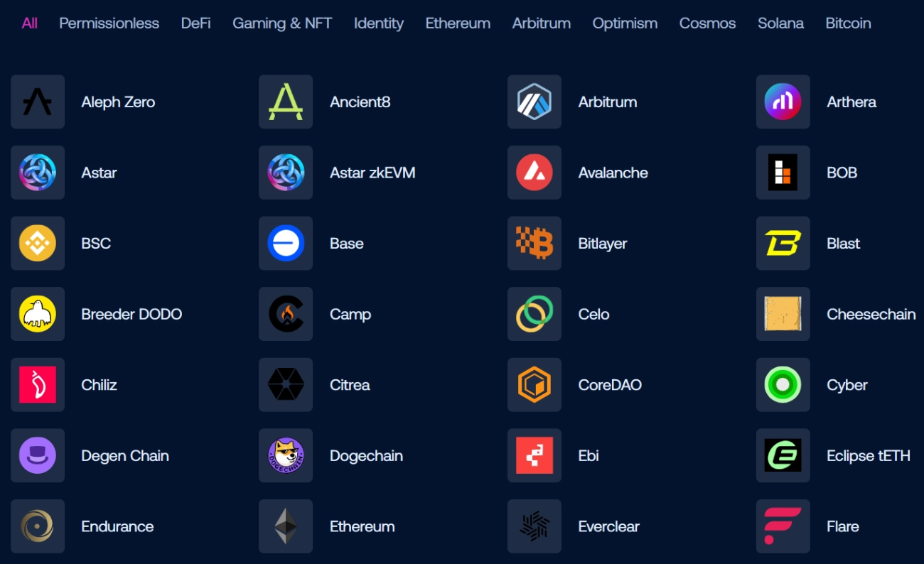Image resolution: width=924 pixels, height=564 pixels.
Task: Click the Ethereum diamond icon
Action: pos(286,526)
